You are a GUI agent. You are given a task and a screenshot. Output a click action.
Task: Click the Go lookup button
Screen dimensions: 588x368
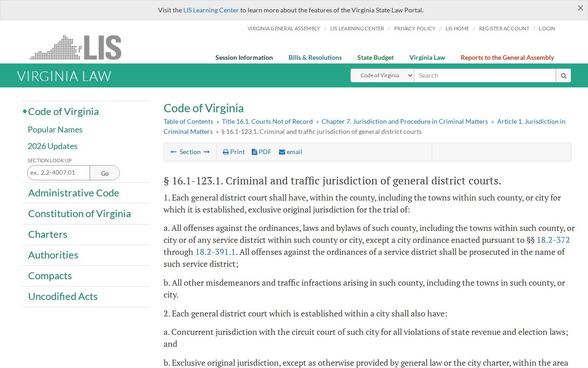pos(105,173)
